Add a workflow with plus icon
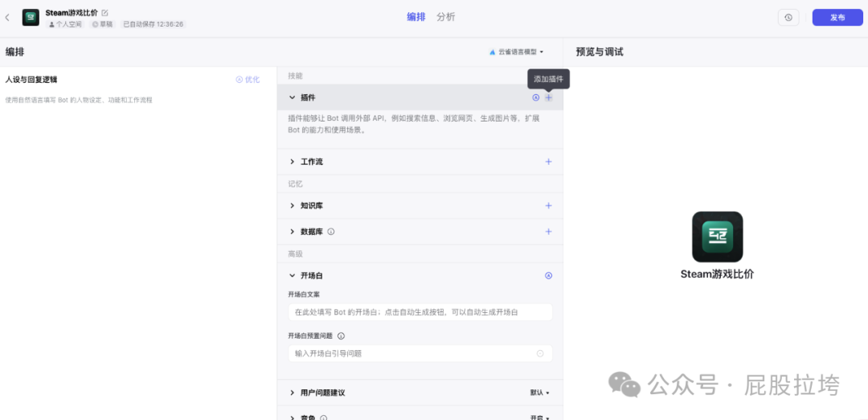Screen dimensions: 868x420 pos(549,162)
